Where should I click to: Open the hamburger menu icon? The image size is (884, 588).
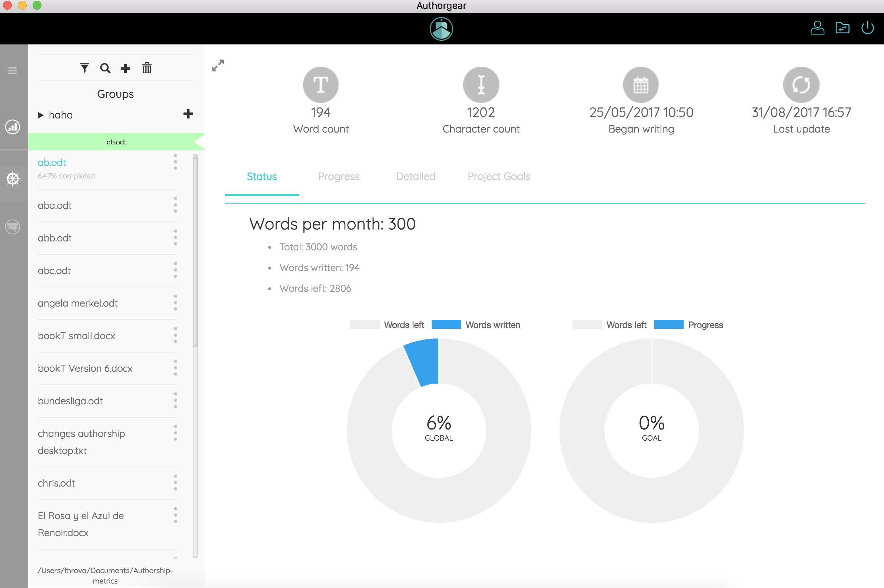pyautogui.click(x=12, y=70)
